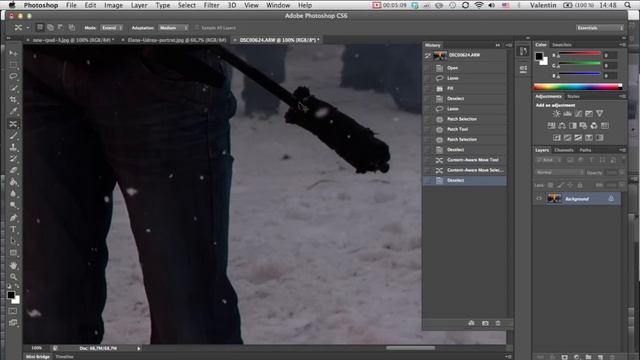Open the History panel flyout menu
Screen dimensions: 640x360
(508, 45)
